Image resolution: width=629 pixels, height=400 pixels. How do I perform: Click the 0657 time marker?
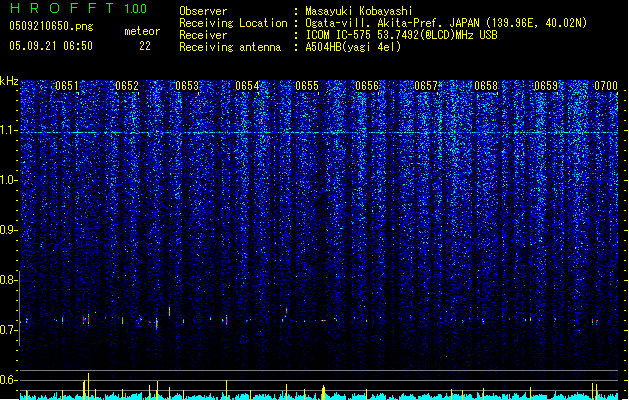coord(426,86)
